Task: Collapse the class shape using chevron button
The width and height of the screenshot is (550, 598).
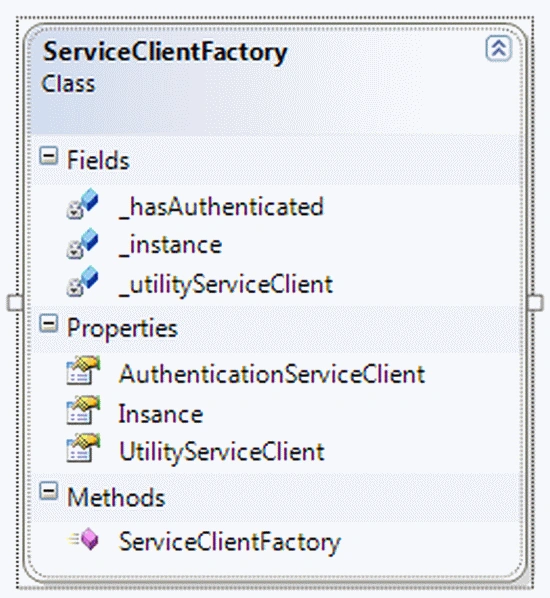Action: (x=499, y=48)
